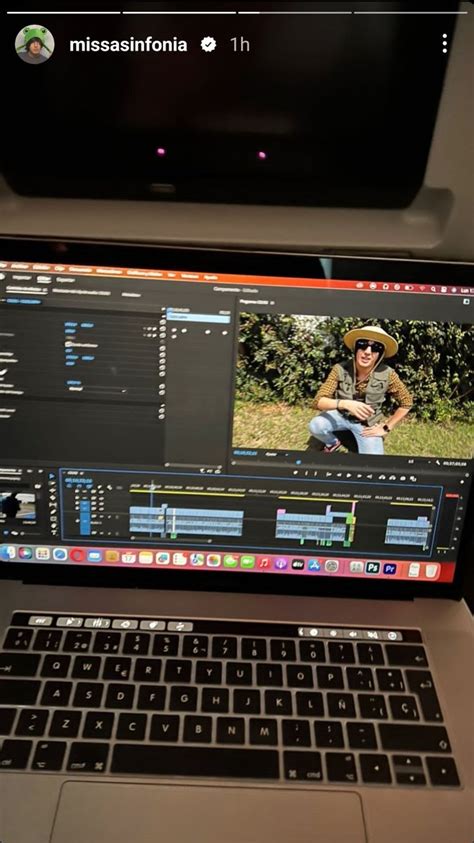The width and height of the screenshot is (474, 843).
Task: Launch Siri from the Dock
Action: [25, 553]
